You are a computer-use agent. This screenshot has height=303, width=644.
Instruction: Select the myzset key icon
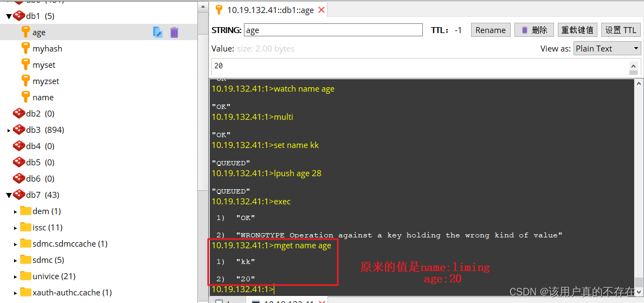click(x=26, y=81)
